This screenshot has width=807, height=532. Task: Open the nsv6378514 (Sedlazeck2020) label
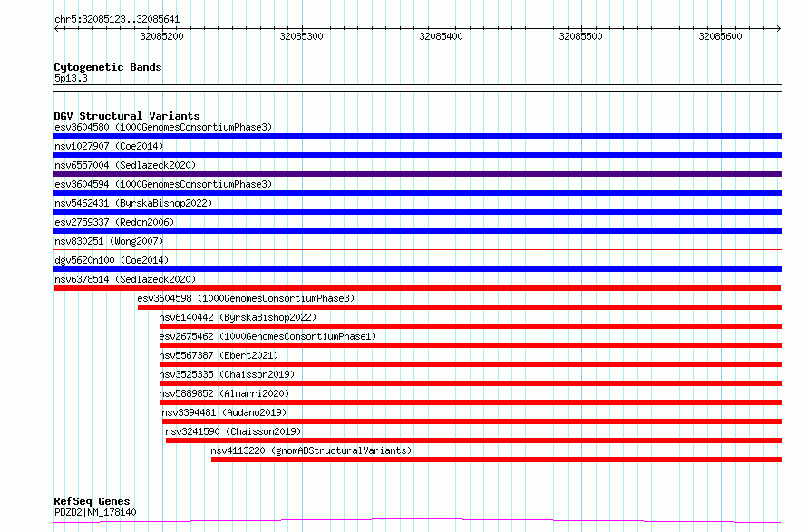125,279
